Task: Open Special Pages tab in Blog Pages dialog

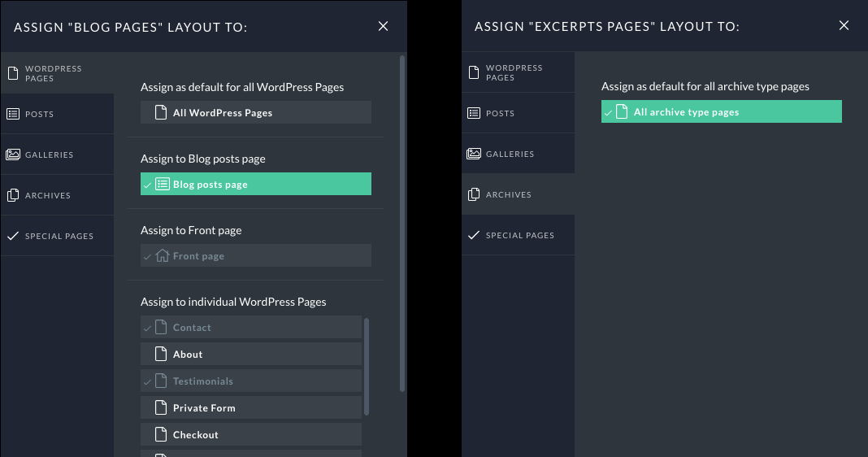Action: click(58, 236)
